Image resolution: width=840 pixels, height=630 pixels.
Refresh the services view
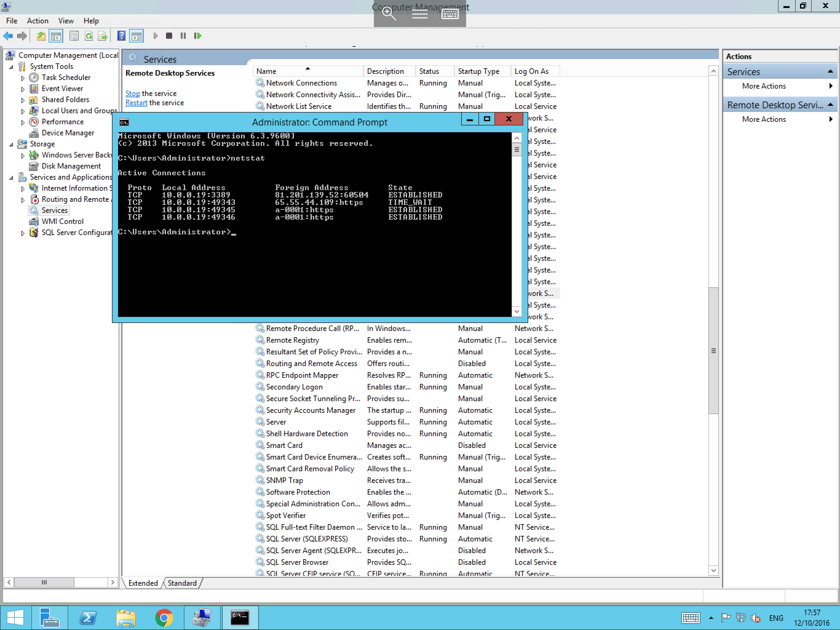coord(89,36)
